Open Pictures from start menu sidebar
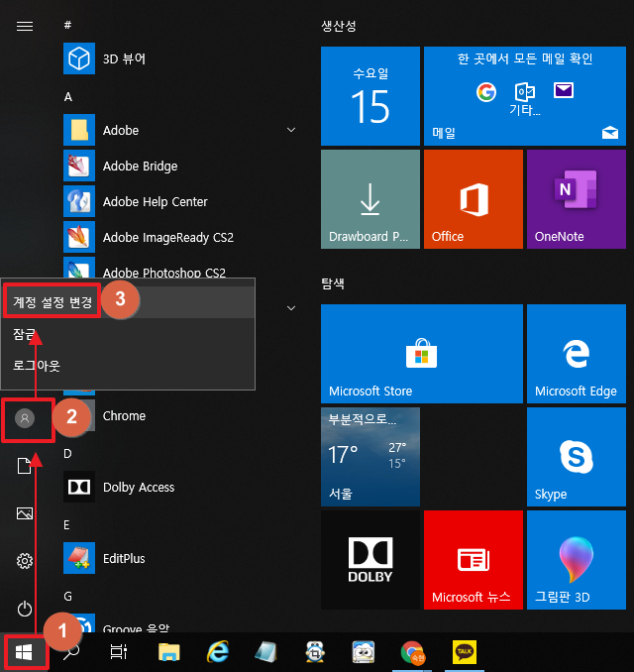 pyautogui.click(x=25, y=513)
